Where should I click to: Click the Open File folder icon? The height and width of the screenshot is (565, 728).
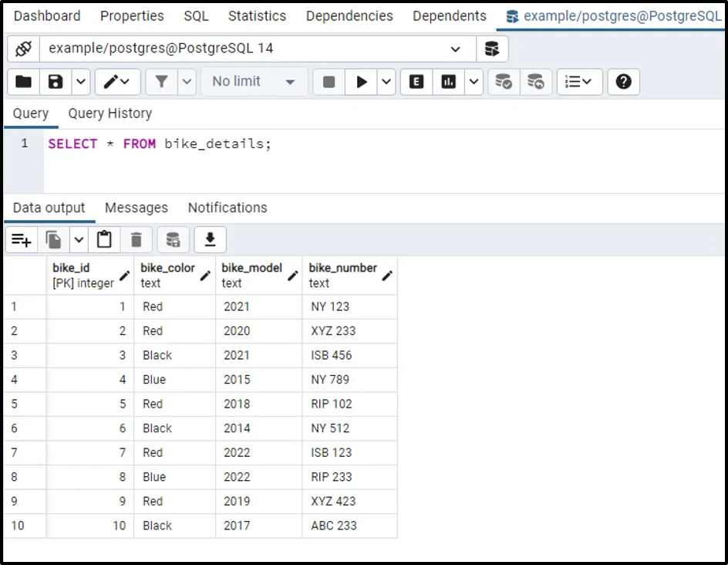click(x=24, y=82)
